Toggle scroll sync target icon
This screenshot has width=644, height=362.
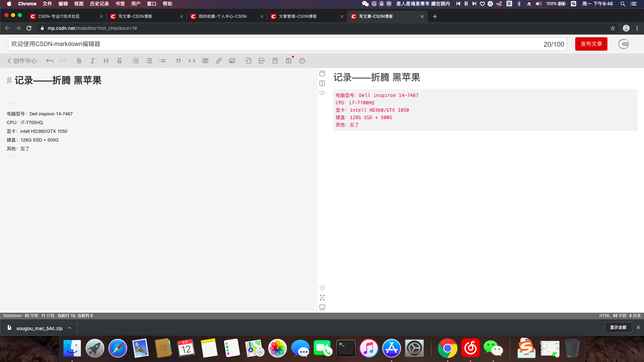tap(322, 288)
